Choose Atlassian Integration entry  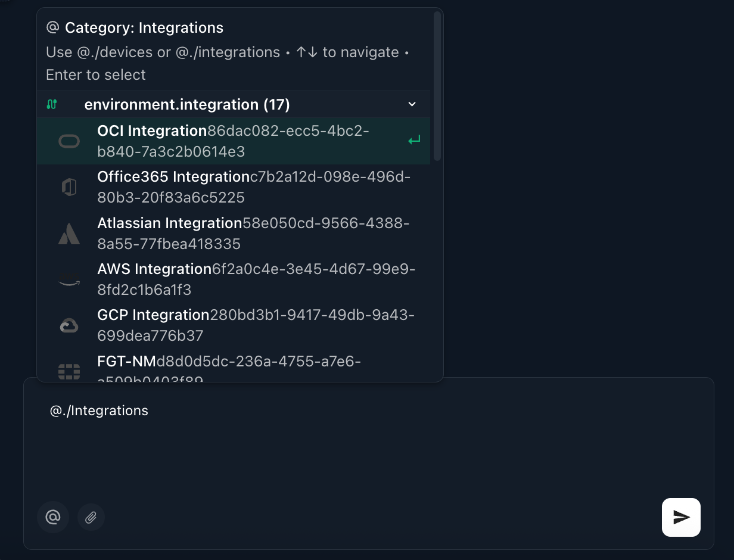[x=234, y=233]
